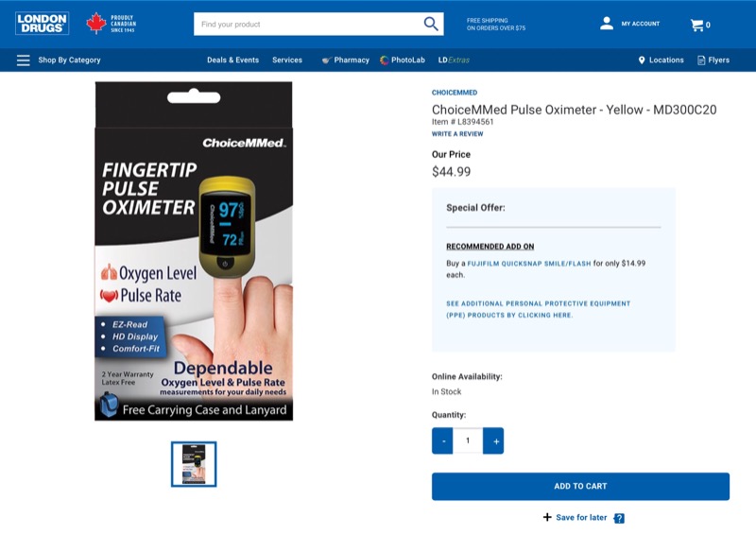Open the Services menu
The image size is (756, 534).
tap(287, 60)
